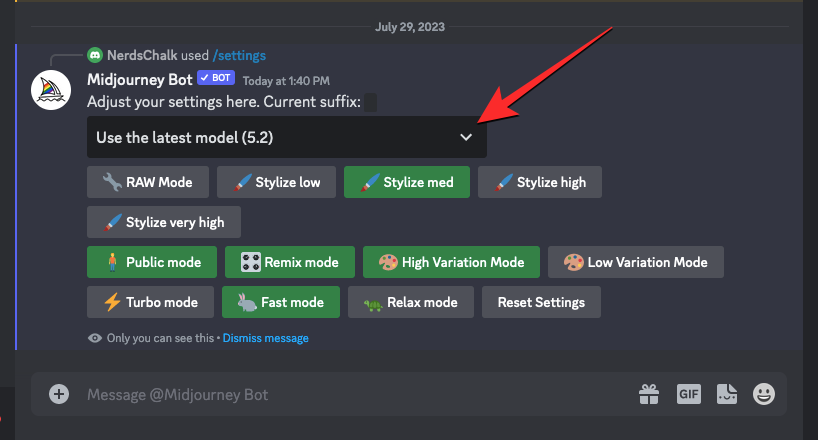
Task: Click the NerdsChalk username in reply
Action: [142, 55]
